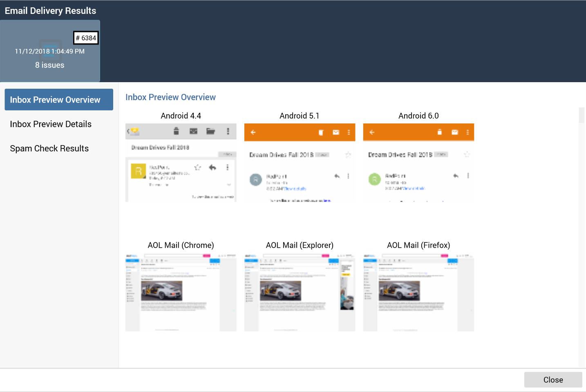
Task: Click the green sender avatar in Android 6.0
Action: pyautogui.click(x=374, y=179)
